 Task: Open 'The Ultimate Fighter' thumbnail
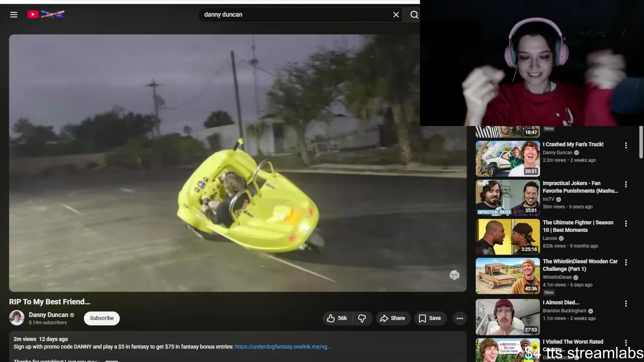point(508,237)
